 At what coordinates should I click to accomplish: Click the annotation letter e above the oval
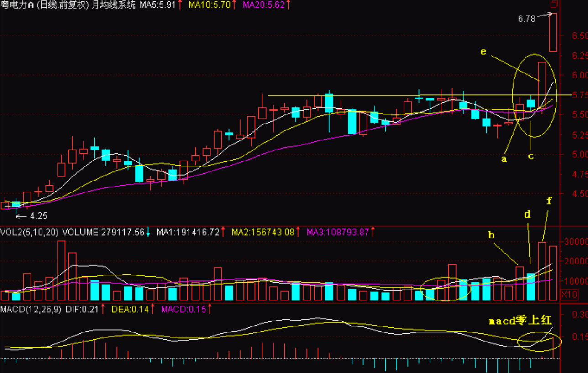coord(483,52)
